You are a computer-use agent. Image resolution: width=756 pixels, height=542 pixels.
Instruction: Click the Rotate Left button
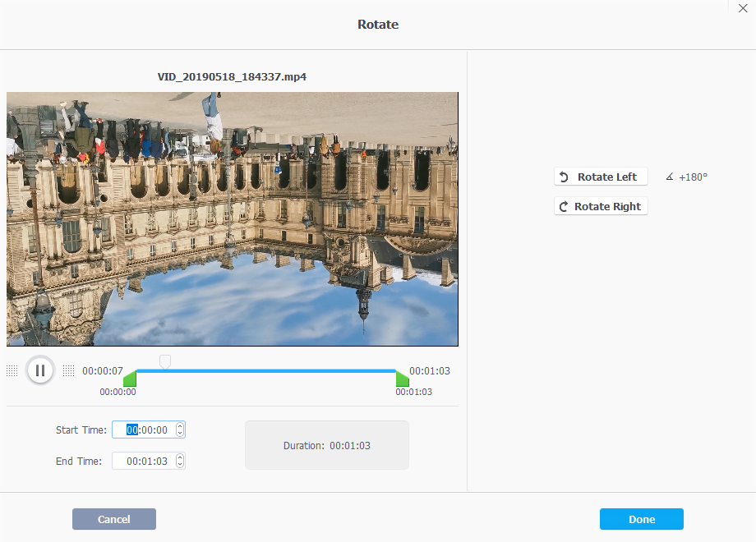click(601, 177)
